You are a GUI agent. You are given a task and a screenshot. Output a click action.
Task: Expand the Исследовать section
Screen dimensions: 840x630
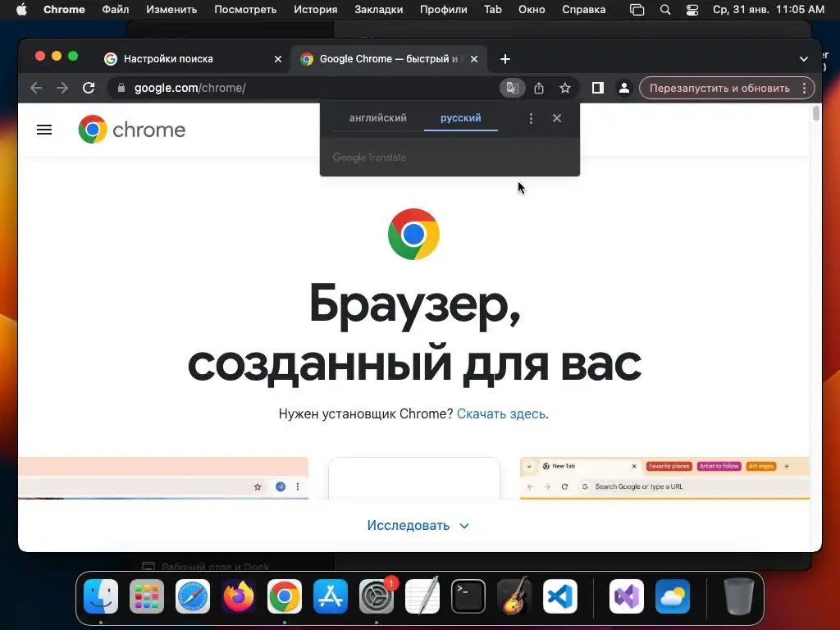coord(418,526)
